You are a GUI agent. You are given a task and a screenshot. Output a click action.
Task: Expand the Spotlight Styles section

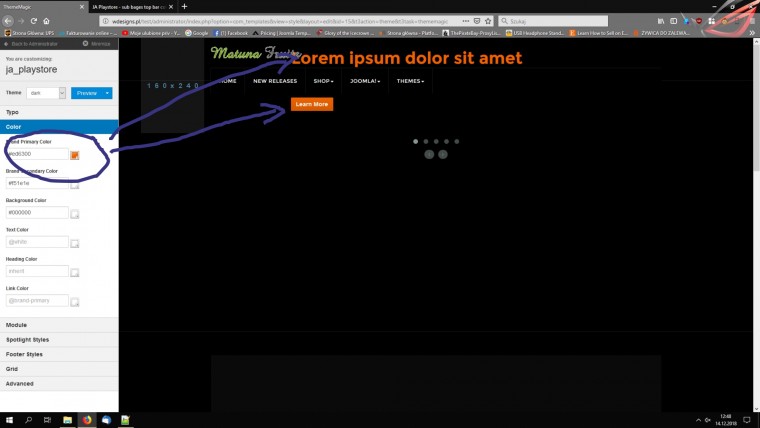click(x=59, y=339)
